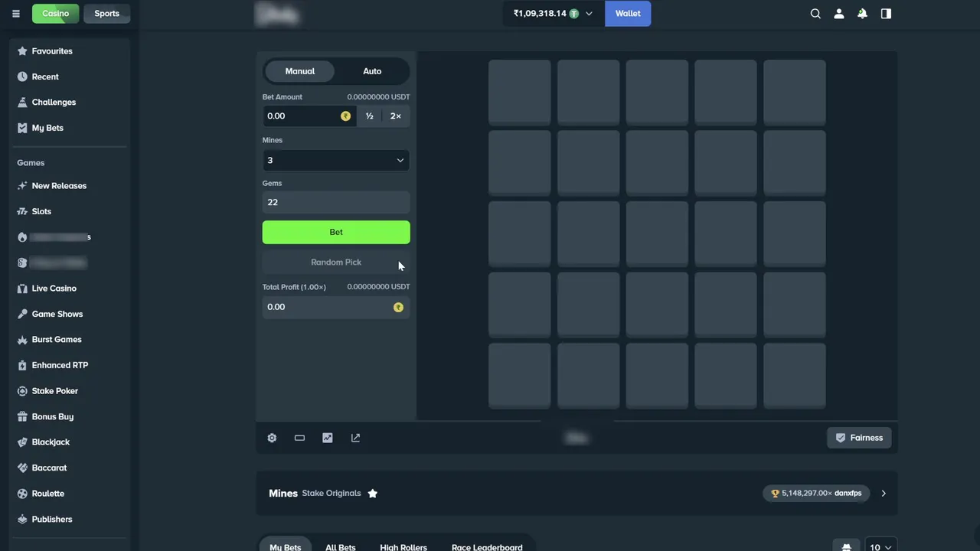Switch to the Sports section
980x551 pixels.
point(106,13)
